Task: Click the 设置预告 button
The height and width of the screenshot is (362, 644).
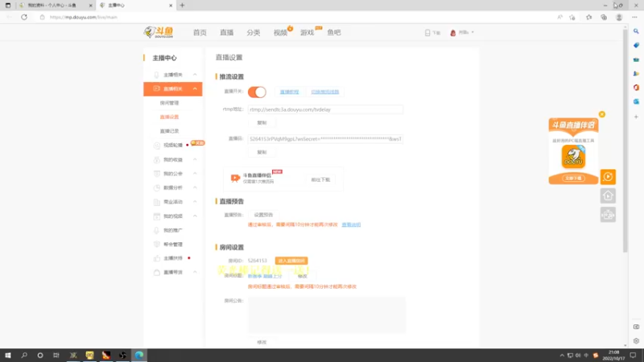Action: (x=263, y=215)
